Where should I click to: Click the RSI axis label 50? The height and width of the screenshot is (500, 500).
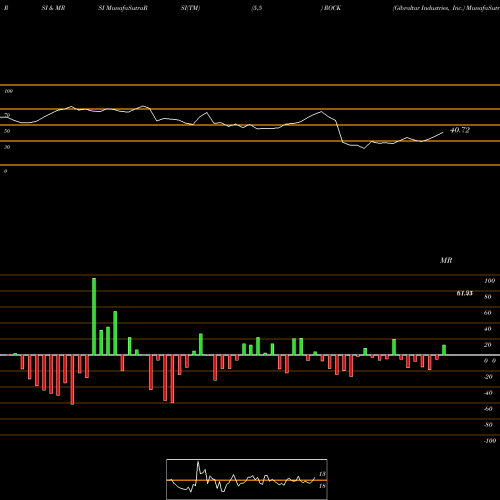(x=7, y=131)
